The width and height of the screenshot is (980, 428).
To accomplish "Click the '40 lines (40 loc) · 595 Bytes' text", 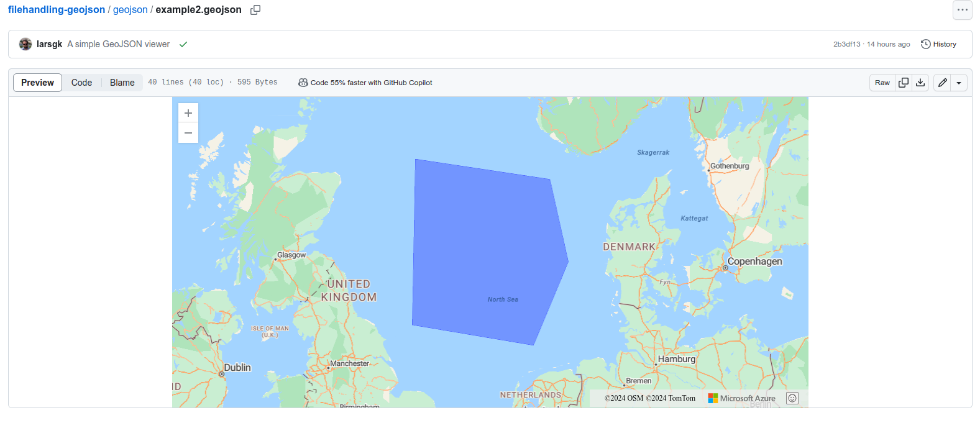I will (x=213, y=82).
